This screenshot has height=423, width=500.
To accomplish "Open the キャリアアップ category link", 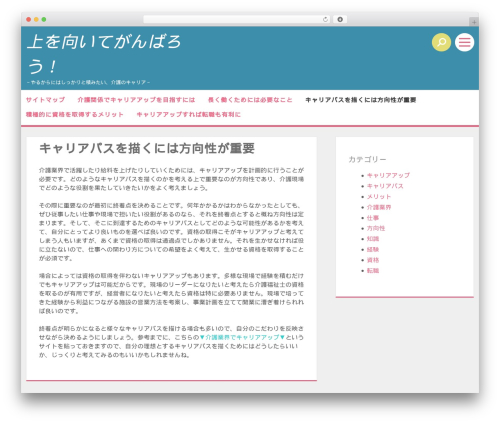I will 388,175.
